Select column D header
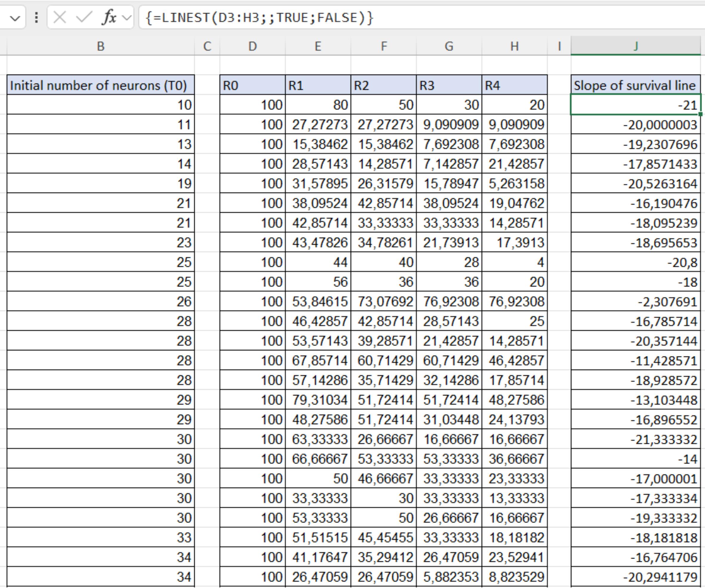The image size is (705, 588). [253, 46]
